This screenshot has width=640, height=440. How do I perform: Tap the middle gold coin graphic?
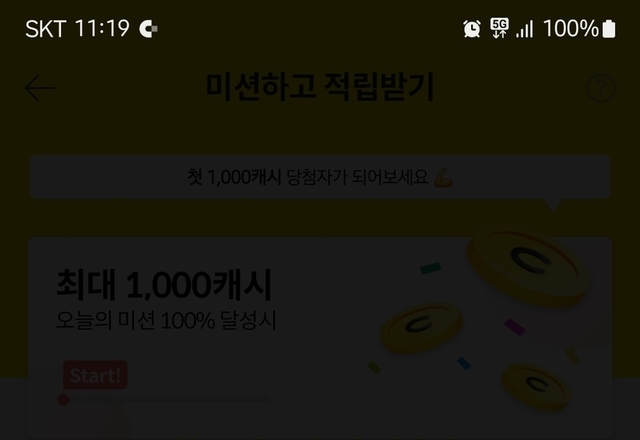pyautogui.click(x=422, y=327)
